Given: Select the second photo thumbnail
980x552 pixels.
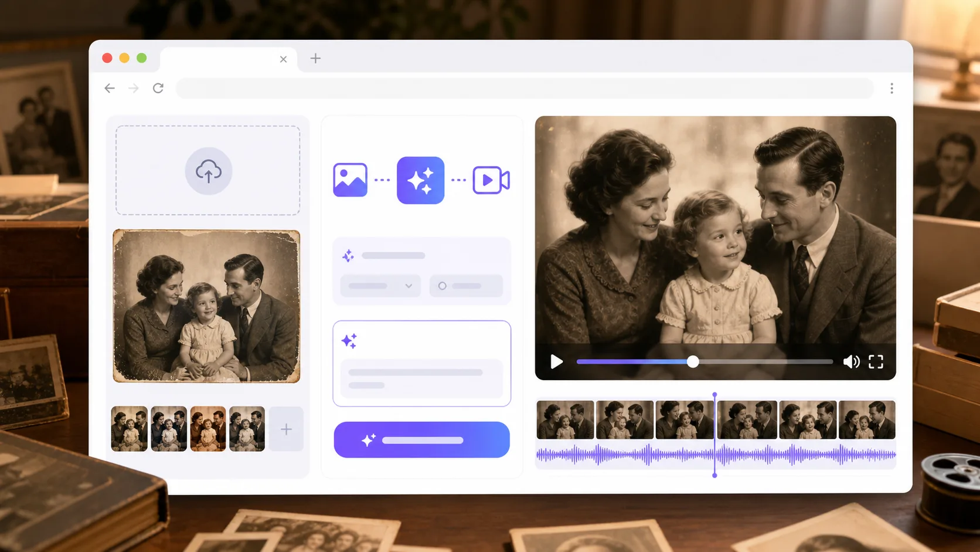Looking at the screenshot, I should (x=169, y=429).
